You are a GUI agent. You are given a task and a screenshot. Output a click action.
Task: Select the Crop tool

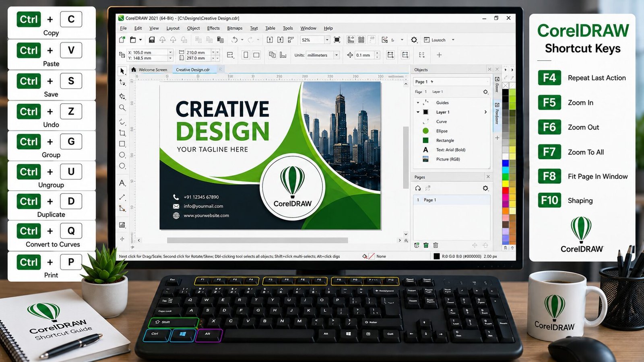[x=122, y=133]
